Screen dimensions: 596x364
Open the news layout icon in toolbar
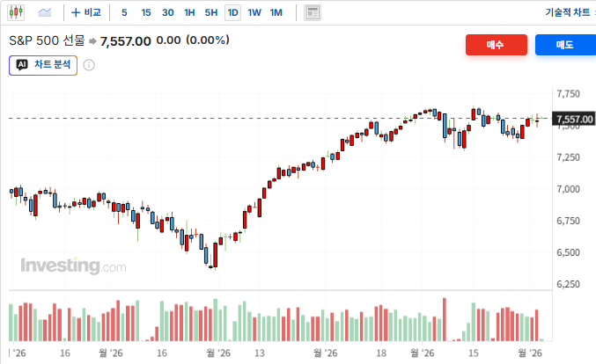[x=313, y=13]
